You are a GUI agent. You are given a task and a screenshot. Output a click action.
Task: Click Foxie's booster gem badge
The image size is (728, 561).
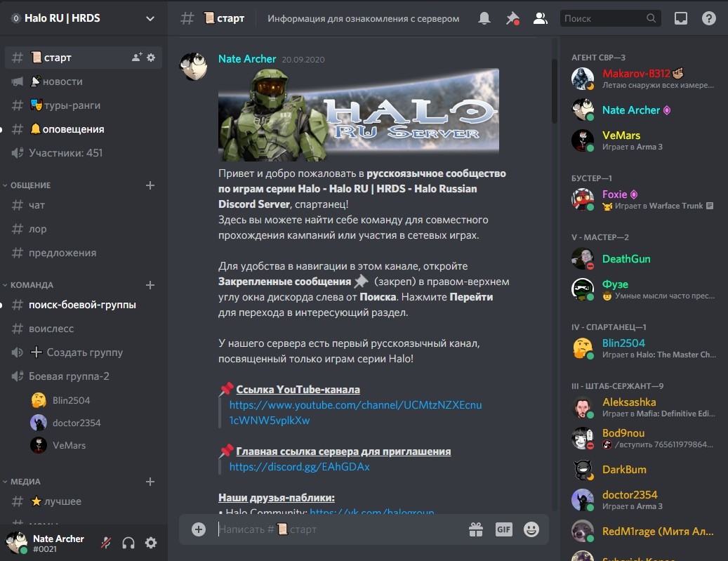634,194
